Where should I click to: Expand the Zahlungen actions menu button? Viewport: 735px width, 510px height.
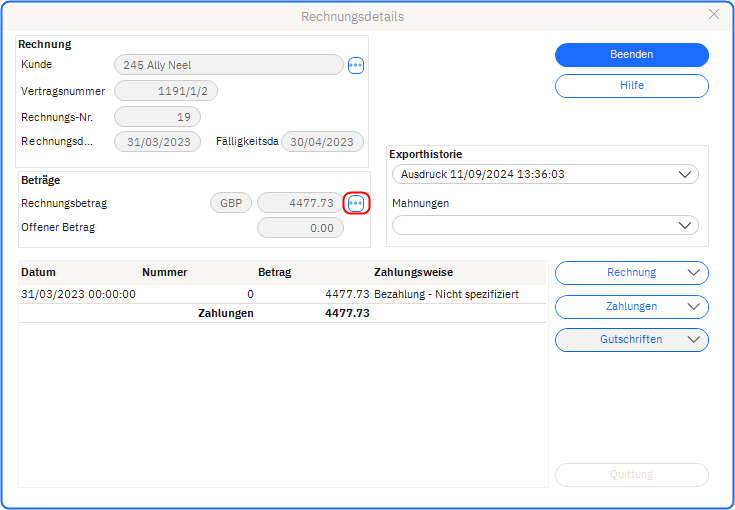pos(631,307)
